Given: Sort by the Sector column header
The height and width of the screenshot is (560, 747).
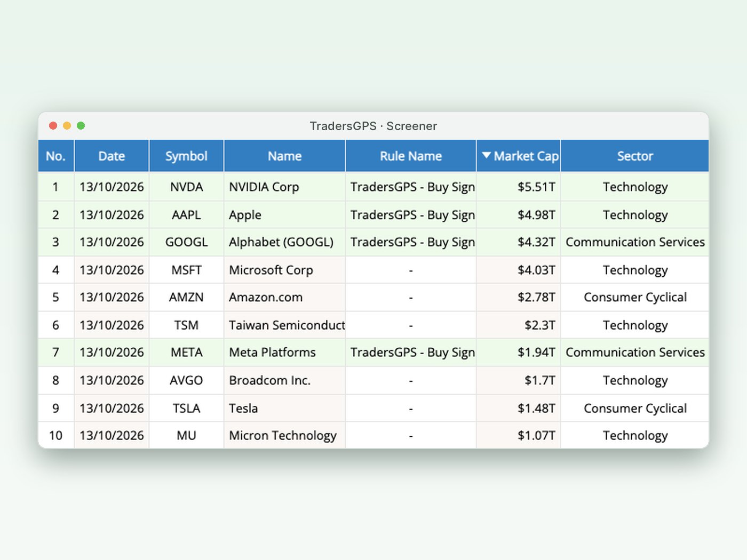Looking at the screenshot, I should coord(635,156).
